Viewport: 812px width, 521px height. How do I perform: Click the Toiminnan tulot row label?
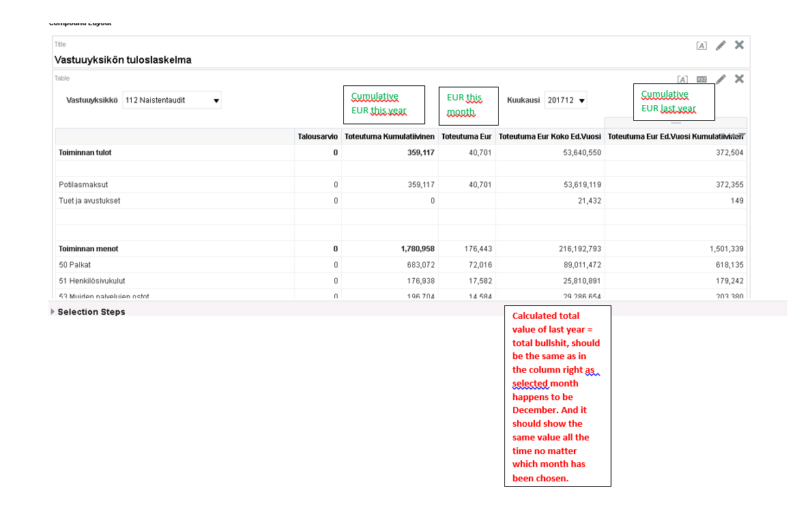point(85,153)
